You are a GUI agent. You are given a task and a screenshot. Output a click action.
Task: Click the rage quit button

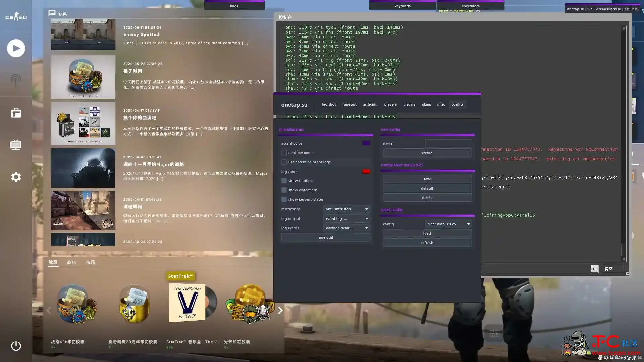pyautogui.click(x=325, y=237)
